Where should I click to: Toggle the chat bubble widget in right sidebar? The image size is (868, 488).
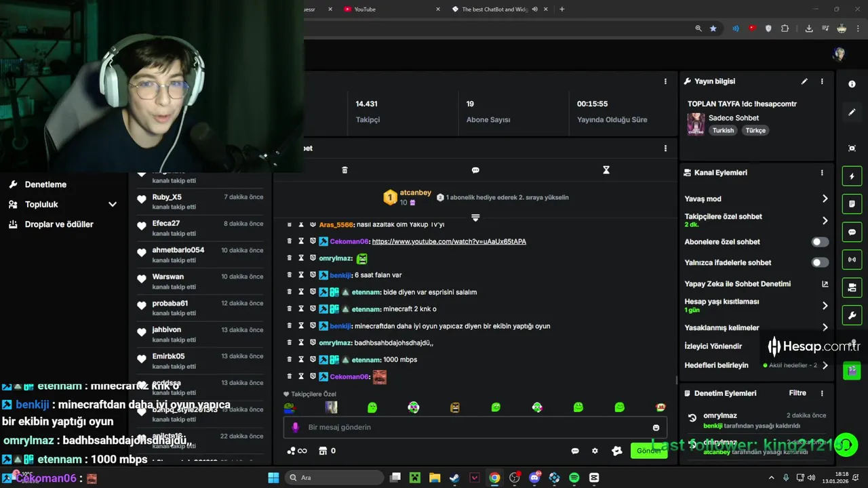pyautogui.click(x=852, y=232)
